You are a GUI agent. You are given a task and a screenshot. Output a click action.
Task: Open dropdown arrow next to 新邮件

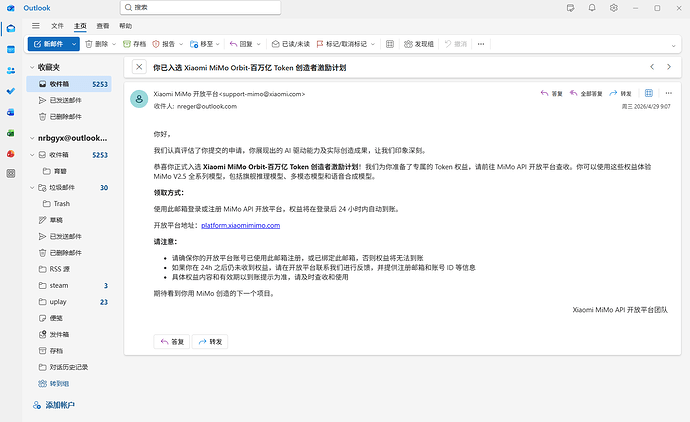[74, 44]
